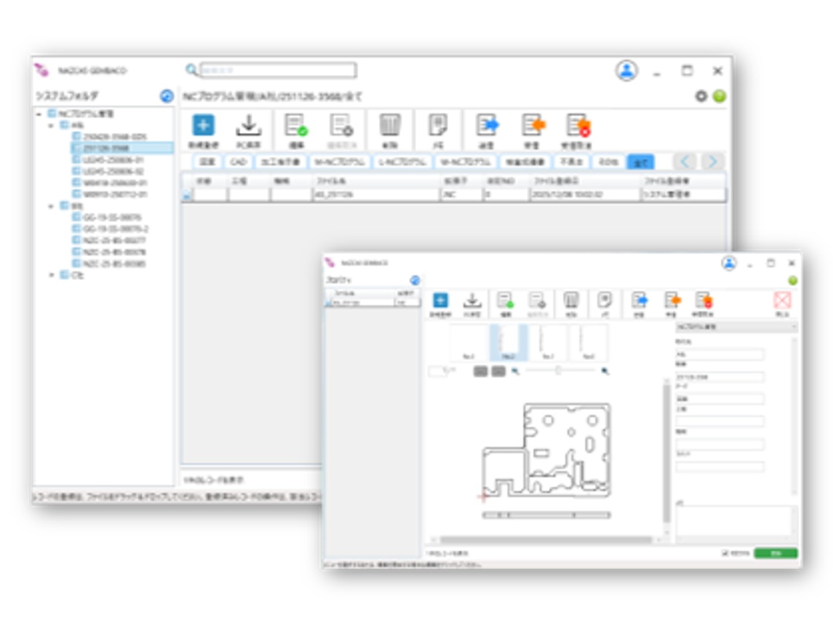Click the red X close-preview icon in front window

click(782, 300)
